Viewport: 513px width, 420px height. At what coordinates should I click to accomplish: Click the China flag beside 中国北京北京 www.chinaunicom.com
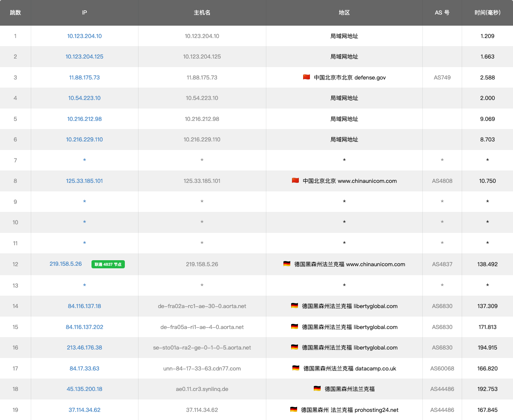pyautogui.click(x=295, y=181)
